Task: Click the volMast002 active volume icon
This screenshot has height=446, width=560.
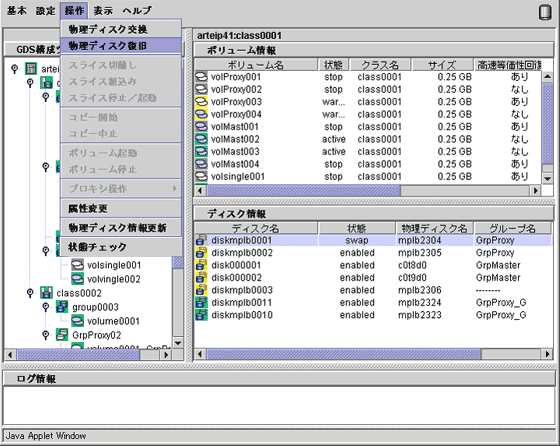Action: click(201, 139)
